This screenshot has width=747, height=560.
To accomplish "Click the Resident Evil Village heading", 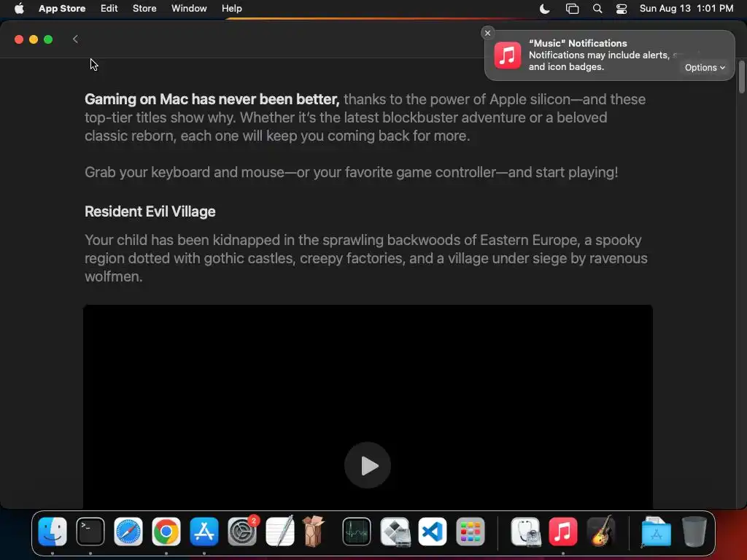I will pyautogui.click(x=150, y=211).
